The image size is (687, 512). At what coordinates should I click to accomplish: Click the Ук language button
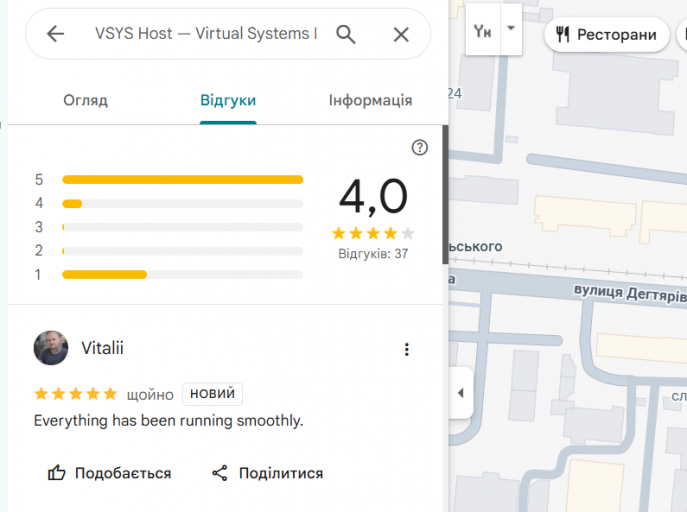tap(483, 31)
